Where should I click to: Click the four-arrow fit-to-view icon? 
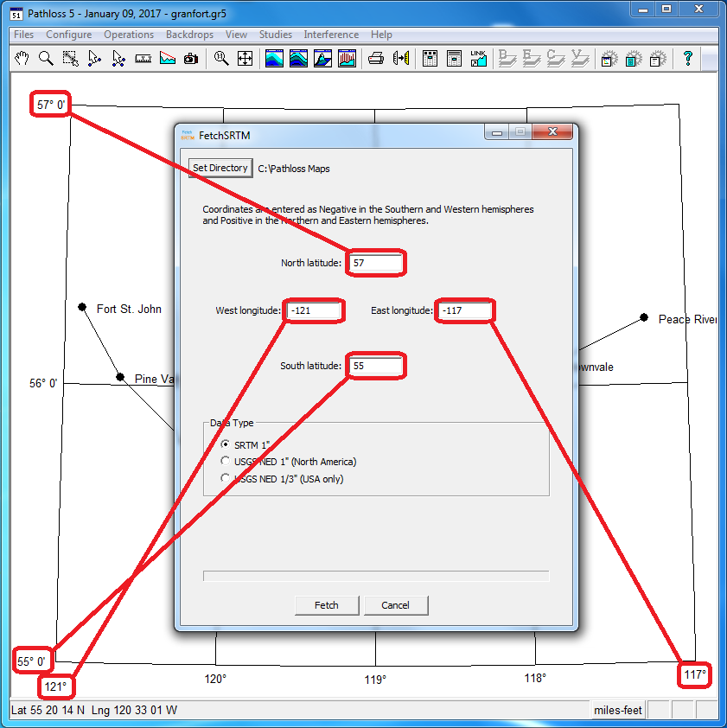coord(246,59)
